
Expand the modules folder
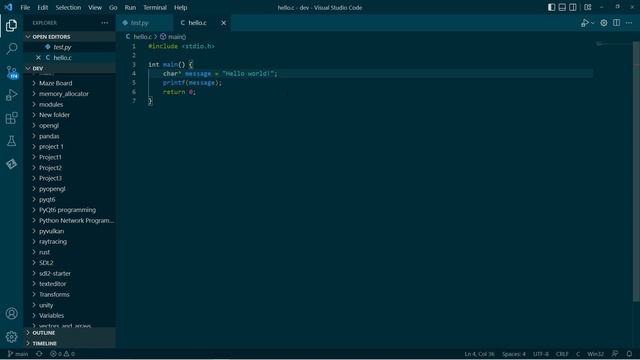coord(69,104)
